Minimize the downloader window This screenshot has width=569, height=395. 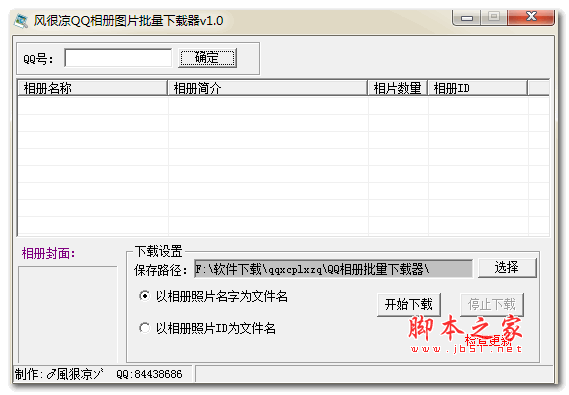(467, 18)
